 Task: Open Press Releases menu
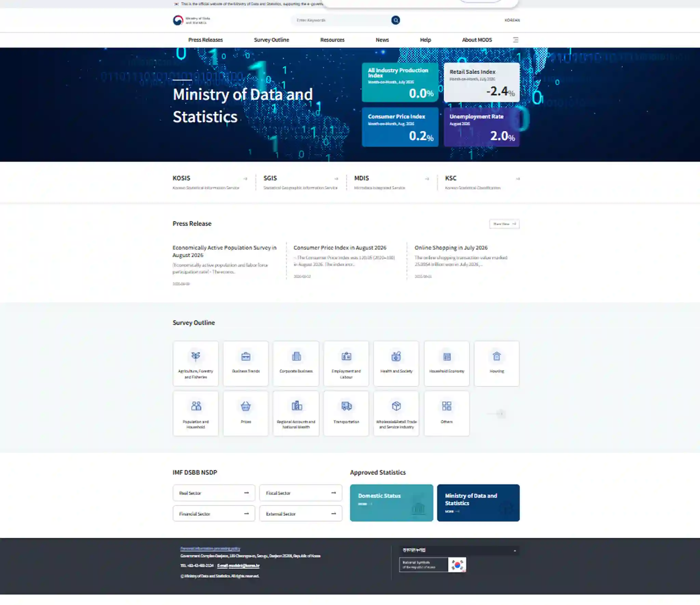205,40
